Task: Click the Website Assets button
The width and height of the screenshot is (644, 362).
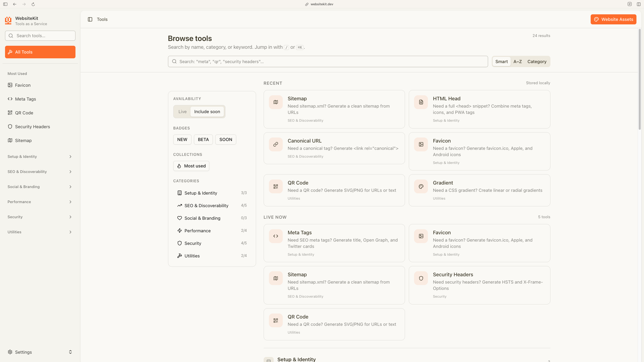Action: tap(613, 19)
